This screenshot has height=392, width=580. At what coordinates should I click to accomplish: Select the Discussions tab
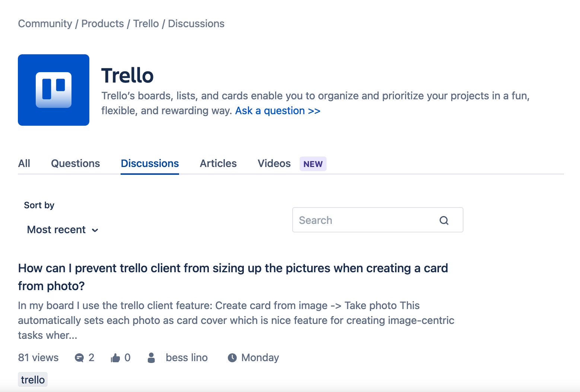pos(150,164)
